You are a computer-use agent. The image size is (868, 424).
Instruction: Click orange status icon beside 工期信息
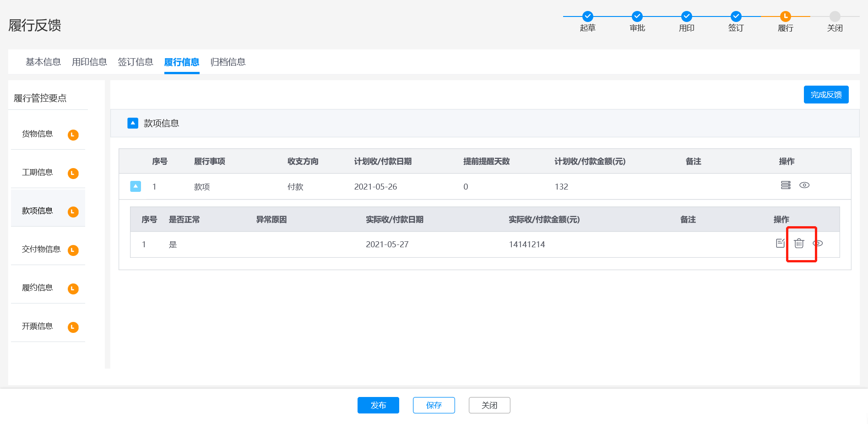tap(73, 173)
